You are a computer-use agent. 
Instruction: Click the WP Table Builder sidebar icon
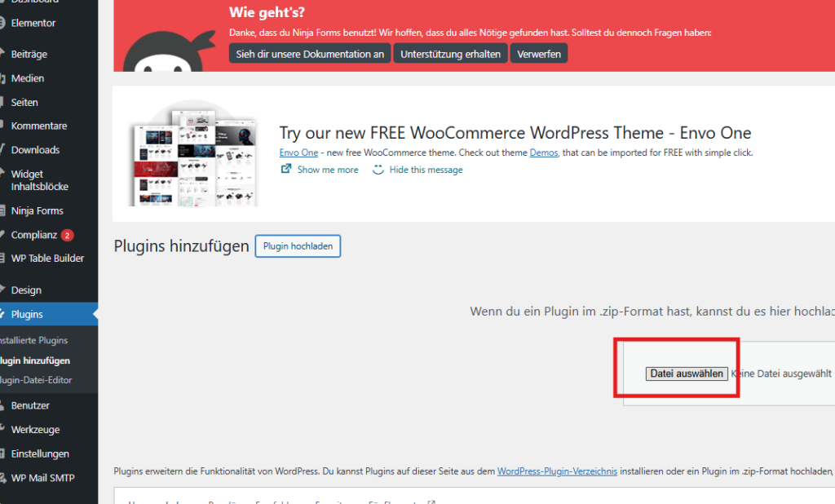tap(2, 259)
